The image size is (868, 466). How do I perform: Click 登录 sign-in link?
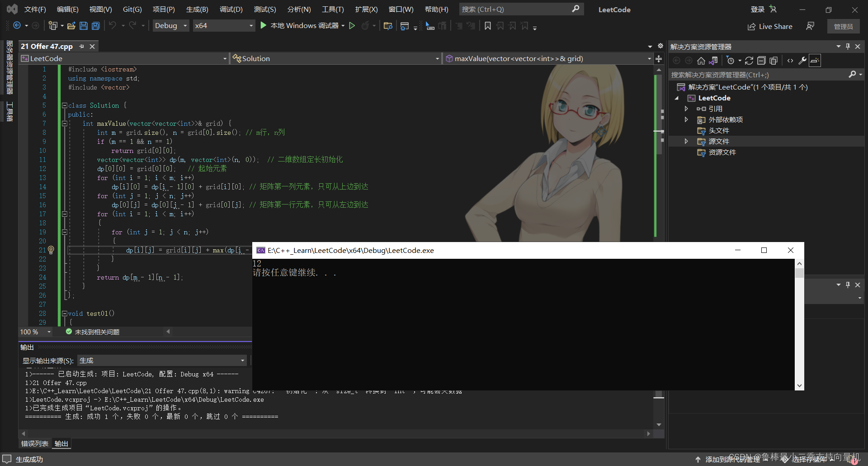(x=758, y=9)
